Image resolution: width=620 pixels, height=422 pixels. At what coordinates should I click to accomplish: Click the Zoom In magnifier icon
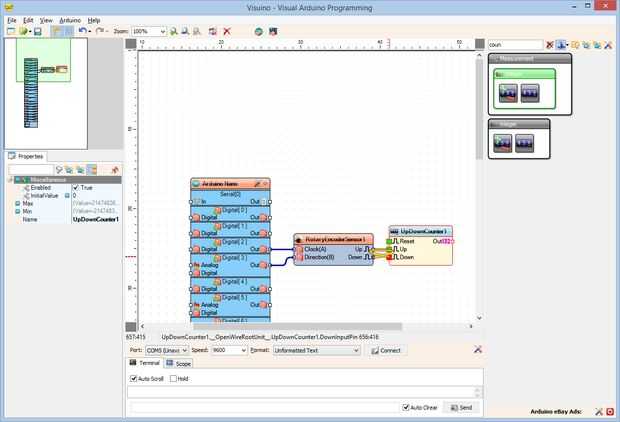(x=174, y=31)
